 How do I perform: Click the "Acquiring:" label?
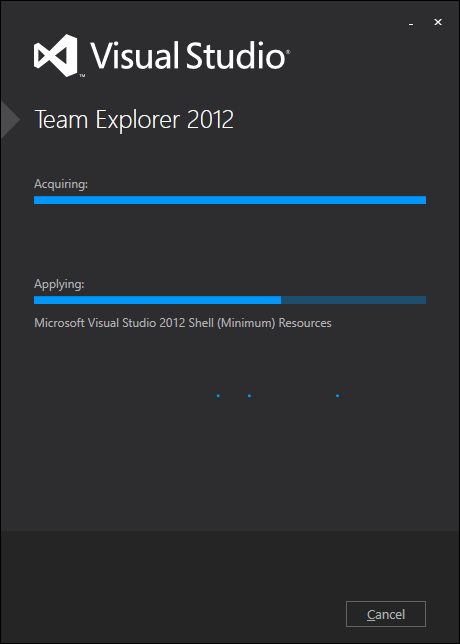click(61, 184)
